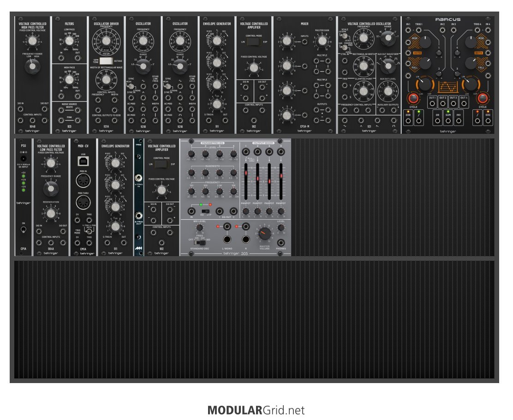Toggle the EQ/BYP switch on the 305

tap(205, 211)
